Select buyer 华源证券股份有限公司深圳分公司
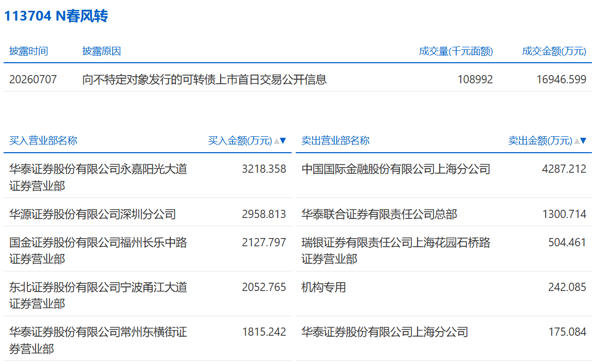This screenshot has height=364, width=594. [93, 214]
